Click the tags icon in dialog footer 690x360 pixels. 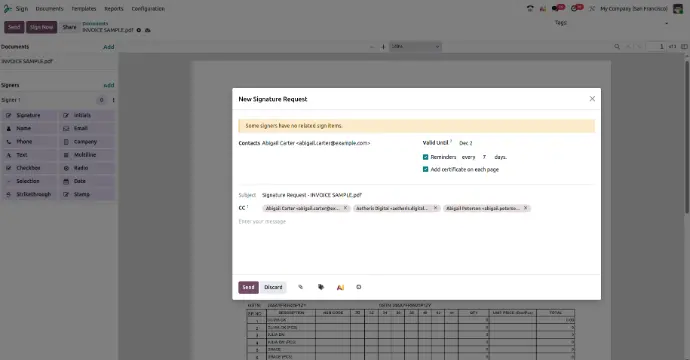coord(321,287)
